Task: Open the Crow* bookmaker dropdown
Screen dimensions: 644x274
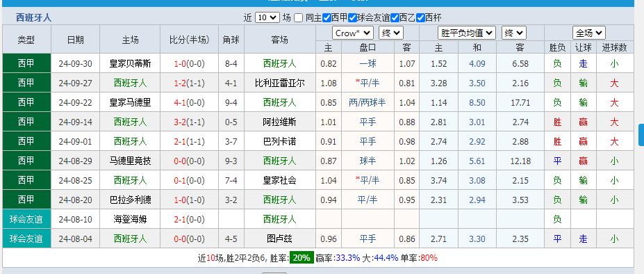Action: (353, 33)
